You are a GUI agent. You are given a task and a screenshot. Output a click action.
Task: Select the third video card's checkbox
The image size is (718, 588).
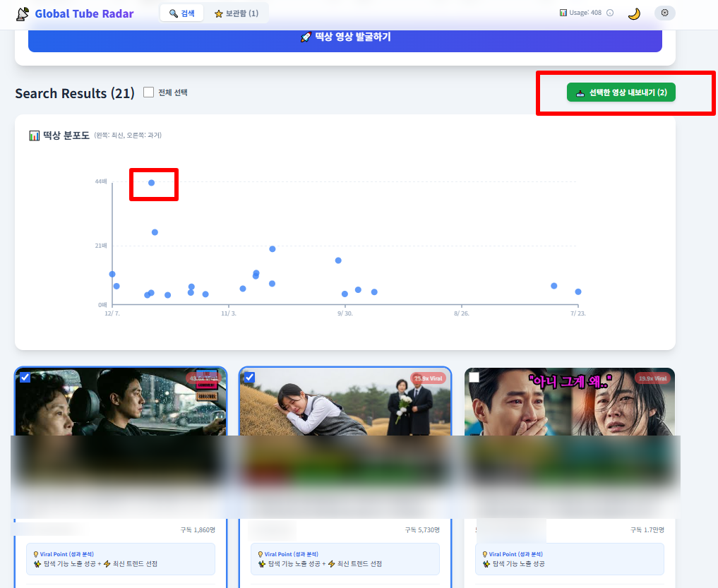474,378
